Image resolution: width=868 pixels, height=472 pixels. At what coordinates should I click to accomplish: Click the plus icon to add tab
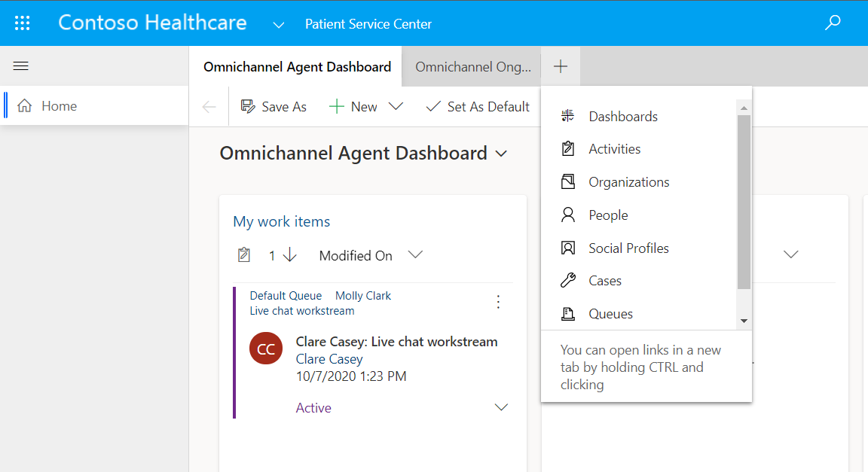click(561, 67)
